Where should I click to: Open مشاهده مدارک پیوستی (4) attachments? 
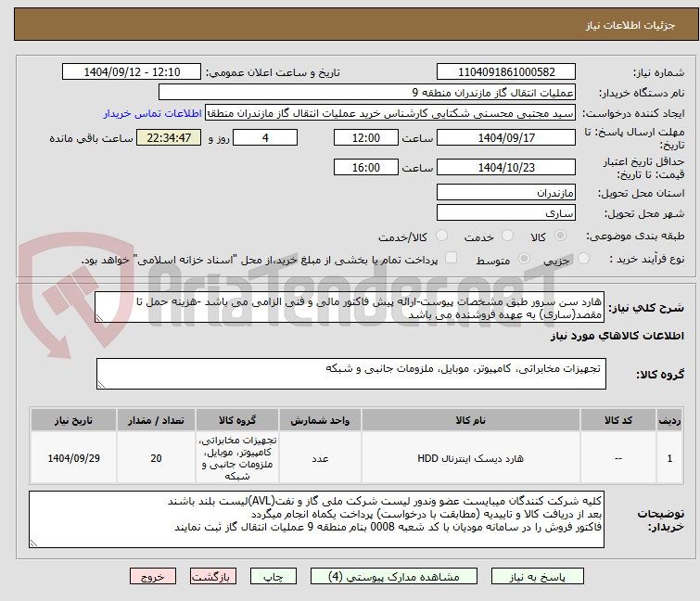(x=393, y=577)
